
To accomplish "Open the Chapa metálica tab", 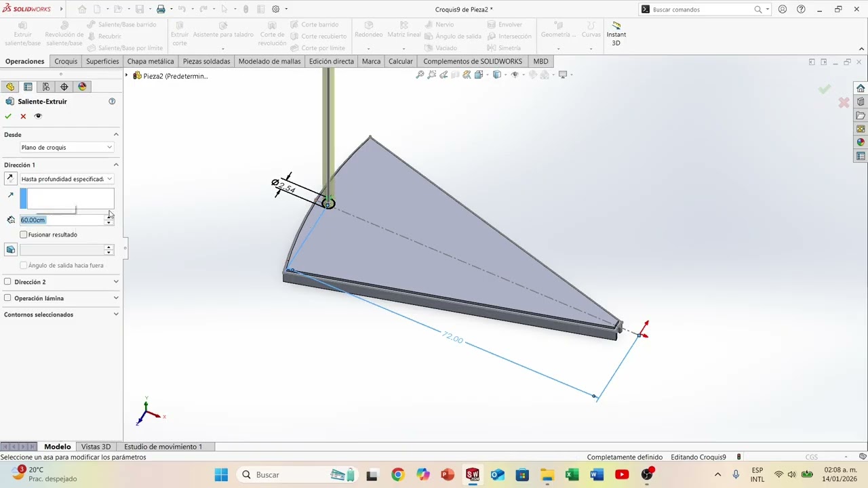I will (151, 61).
